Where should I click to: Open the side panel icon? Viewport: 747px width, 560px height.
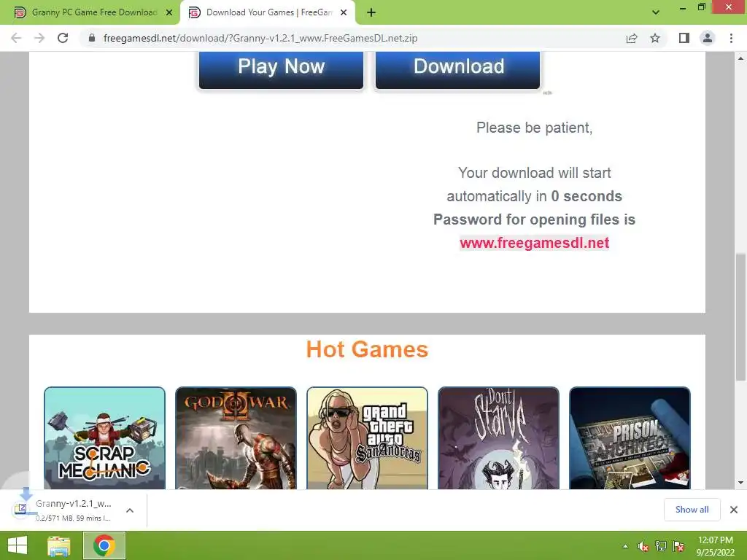pos(684,38)
